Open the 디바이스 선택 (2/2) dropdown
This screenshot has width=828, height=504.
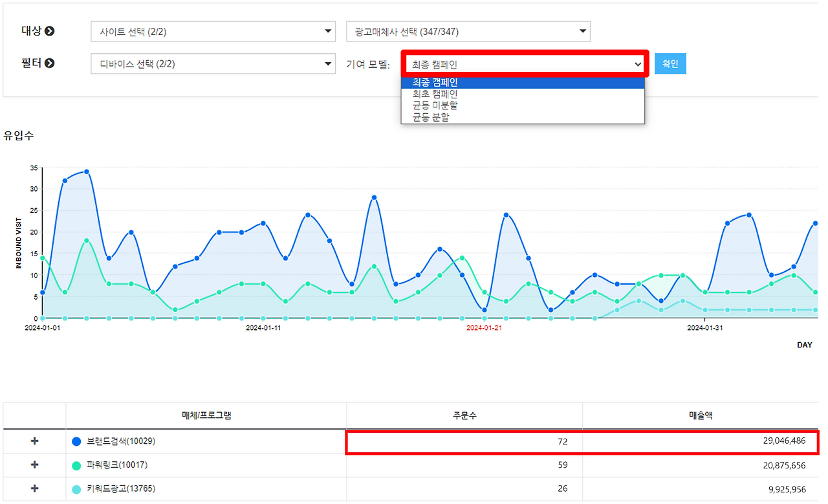[x=213, y=63]
